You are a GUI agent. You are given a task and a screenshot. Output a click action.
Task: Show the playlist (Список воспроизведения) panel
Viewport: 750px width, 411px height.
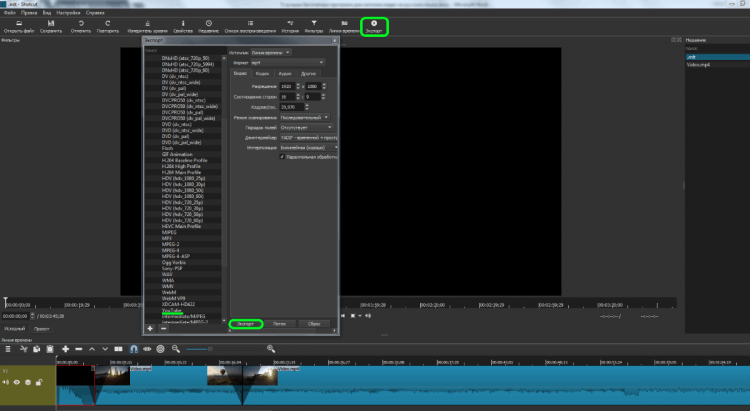250,26
